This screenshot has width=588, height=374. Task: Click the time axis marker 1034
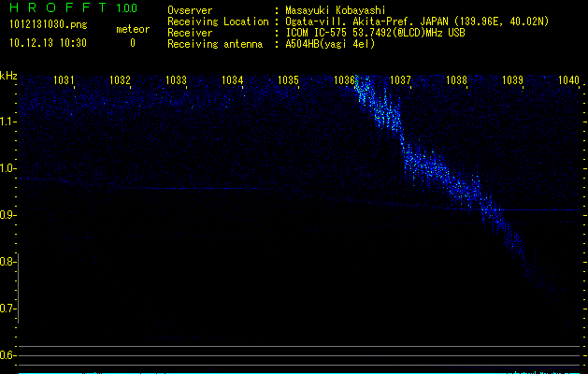(x=232, y=79)
